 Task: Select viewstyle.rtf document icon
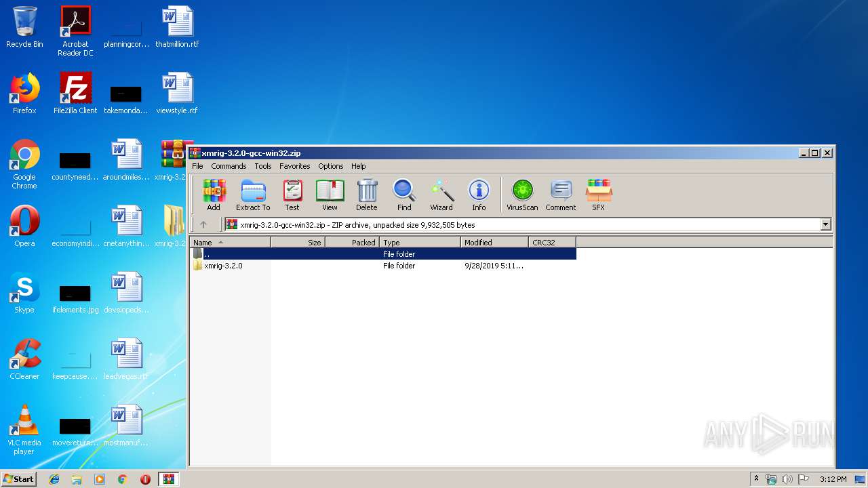[x=177, y=94]
